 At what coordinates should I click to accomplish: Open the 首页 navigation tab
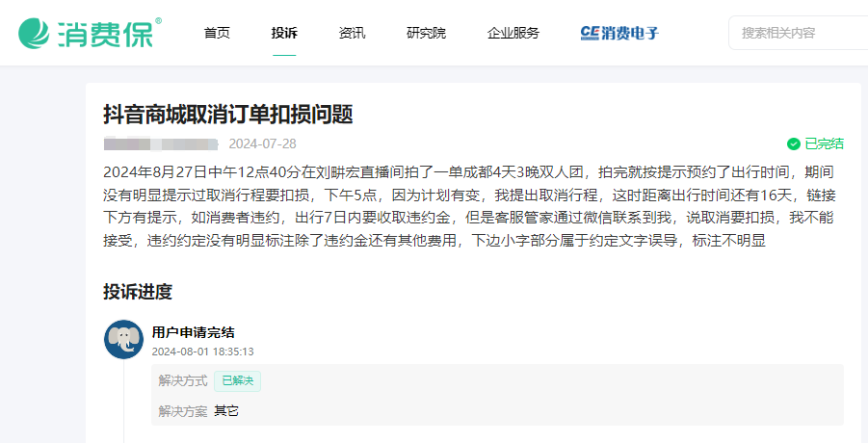point(217,33)
